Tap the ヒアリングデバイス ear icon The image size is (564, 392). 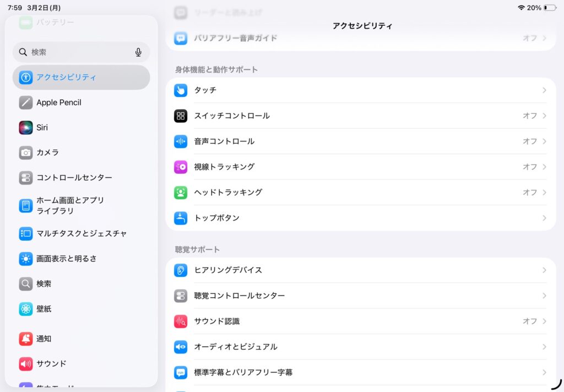[181, 270]
